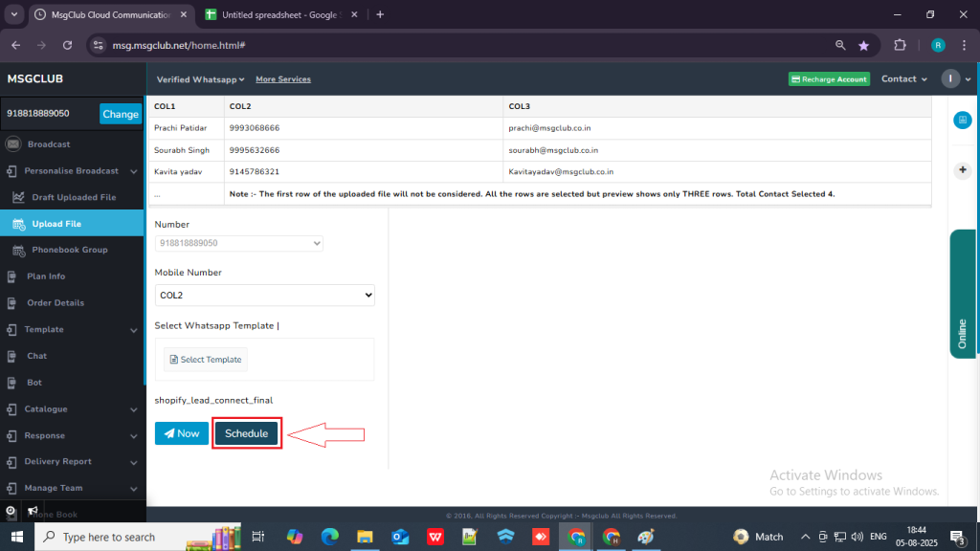Expand the Response sidebar section
Viewport: 980px width, 551px height.
pos(73,435)
